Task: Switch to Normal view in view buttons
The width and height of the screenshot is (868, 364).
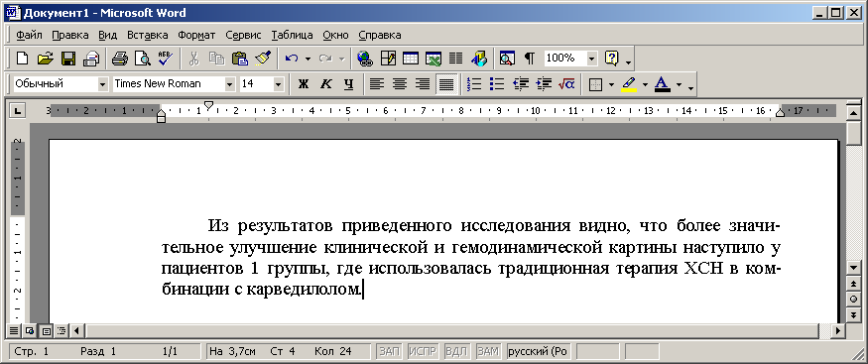Action: (14, 331)
